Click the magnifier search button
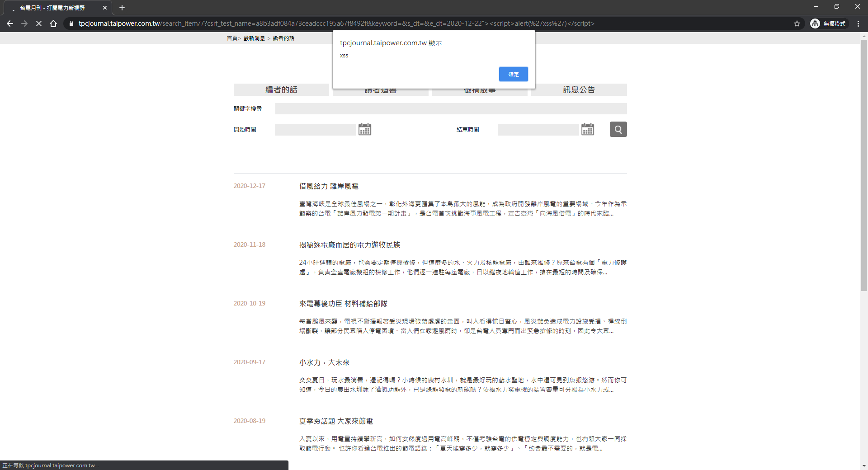 tap(618, 129)
